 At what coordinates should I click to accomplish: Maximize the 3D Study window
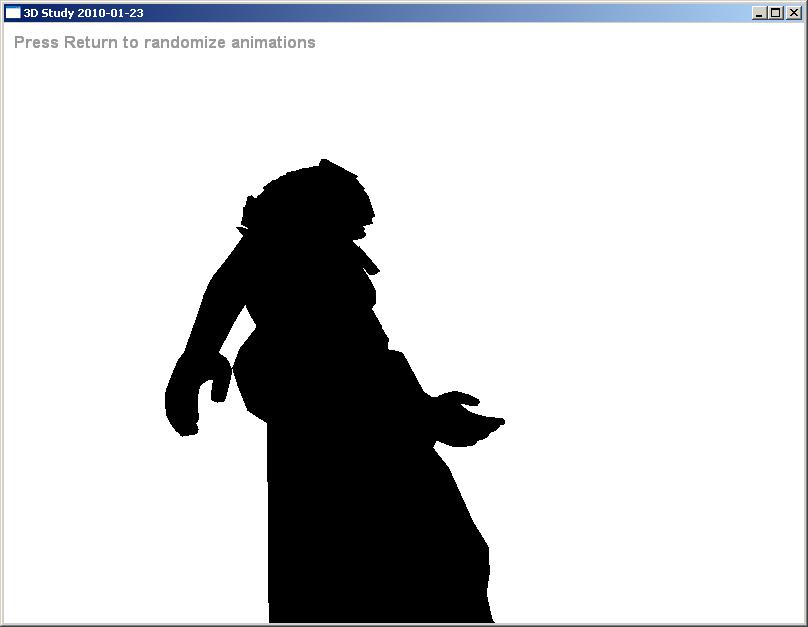coord(775,13)
